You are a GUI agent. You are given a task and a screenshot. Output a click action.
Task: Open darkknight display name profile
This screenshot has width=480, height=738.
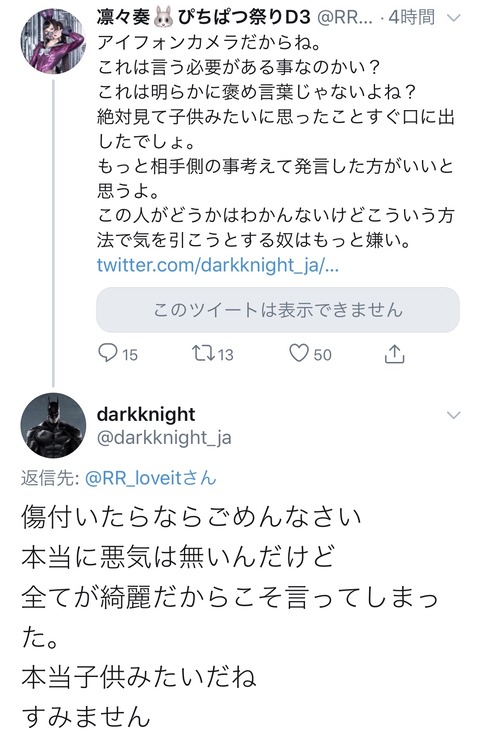click(x=145, y=414)
